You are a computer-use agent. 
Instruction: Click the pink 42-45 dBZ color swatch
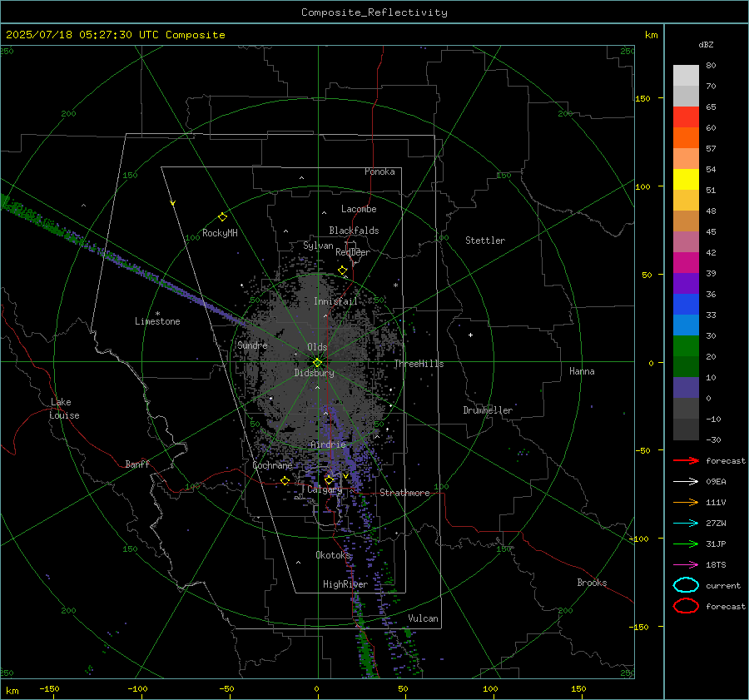[x=686, y=242]
